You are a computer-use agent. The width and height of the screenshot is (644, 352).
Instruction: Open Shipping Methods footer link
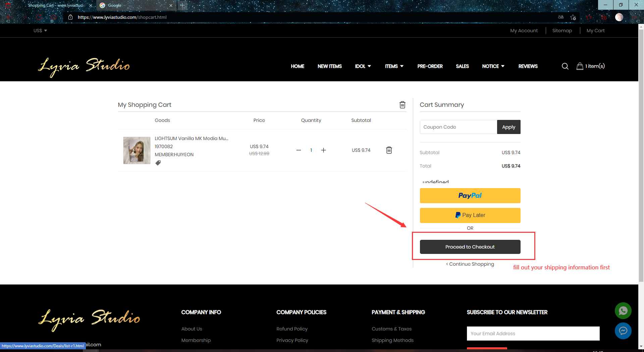[392, 340]
